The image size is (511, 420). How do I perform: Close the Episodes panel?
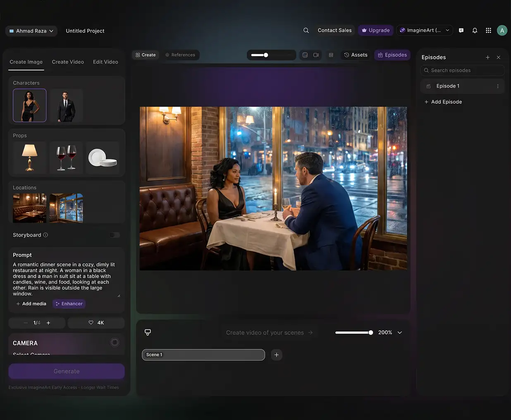(x=499, y=57)
